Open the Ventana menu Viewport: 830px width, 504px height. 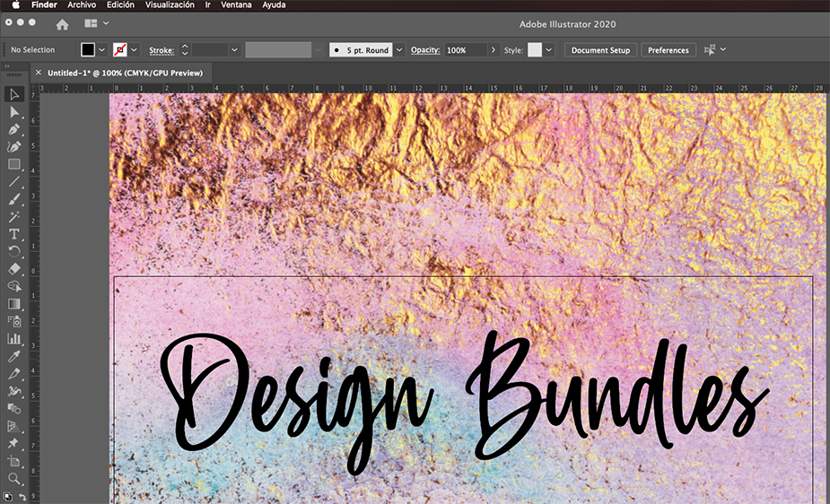pos(236,5)
